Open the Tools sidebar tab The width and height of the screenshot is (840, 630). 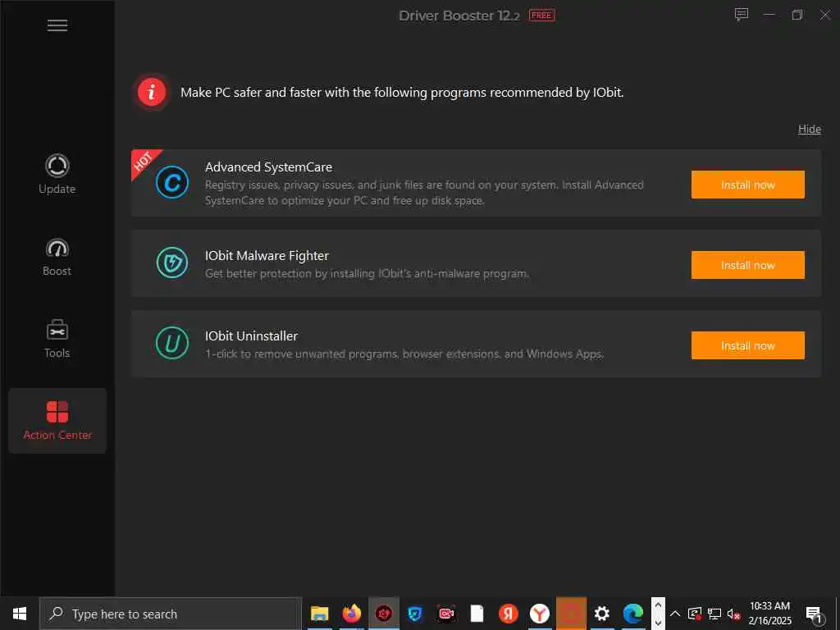click(57, 339)
